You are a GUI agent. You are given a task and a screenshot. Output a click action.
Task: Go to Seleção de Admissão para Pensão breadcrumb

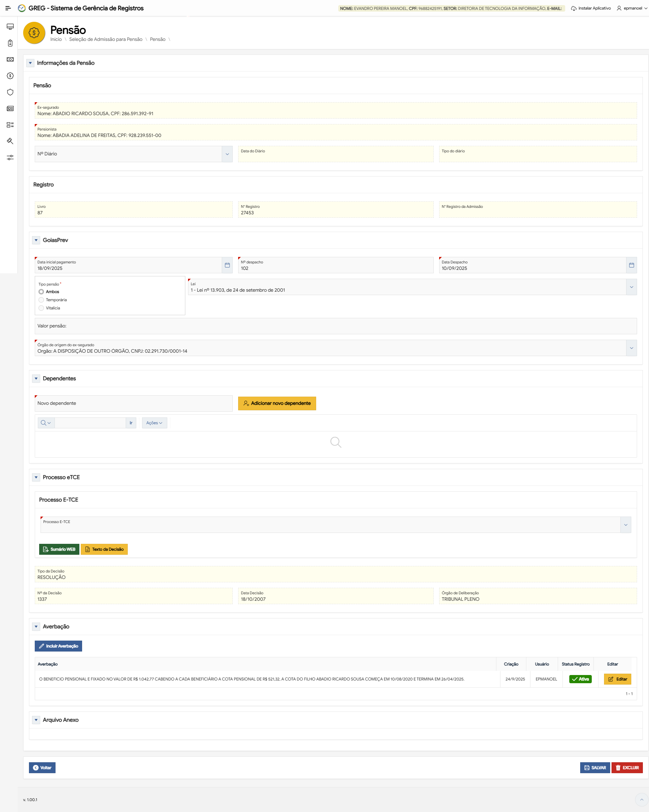[106, 40]
